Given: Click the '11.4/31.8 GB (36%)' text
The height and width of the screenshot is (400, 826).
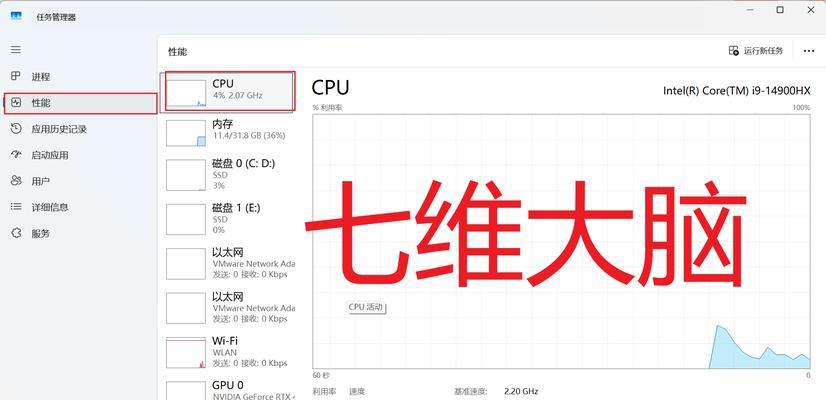Looking at the screenshot, I should click(249, 135).
